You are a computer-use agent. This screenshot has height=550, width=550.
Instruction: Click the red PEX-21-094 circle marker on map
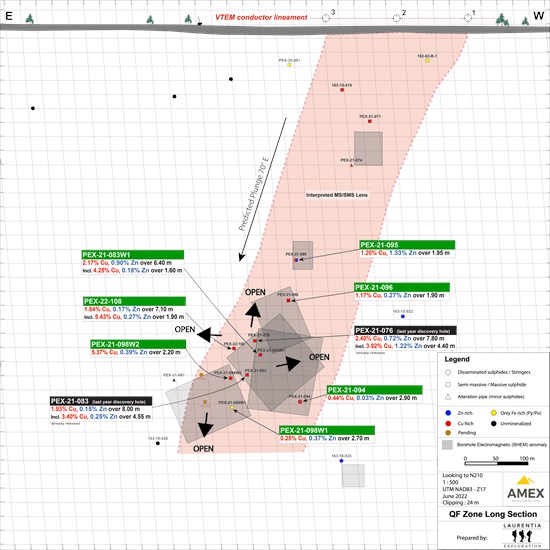(300, 402)
